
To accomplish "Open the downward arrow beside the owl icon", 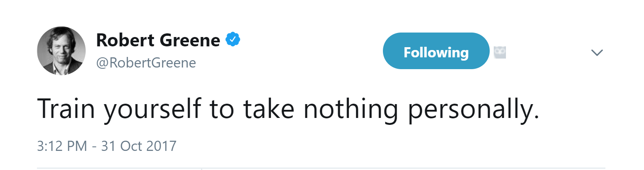I will point(597,52).
